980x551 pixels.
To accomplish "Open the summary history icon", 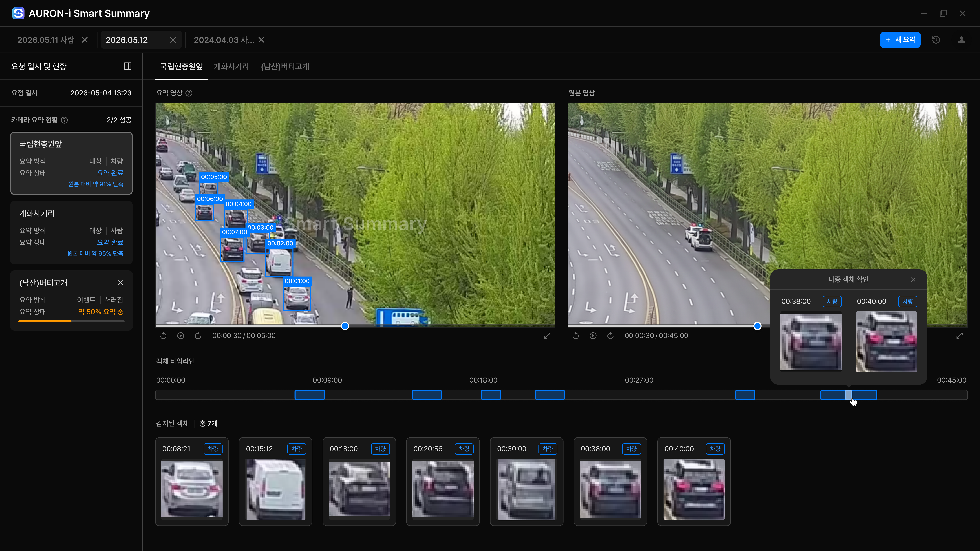I will 936,40.
